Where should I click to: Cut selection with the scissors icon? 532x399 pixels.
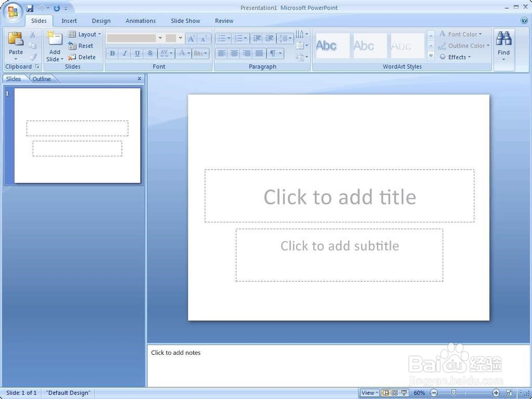[32, 35]
